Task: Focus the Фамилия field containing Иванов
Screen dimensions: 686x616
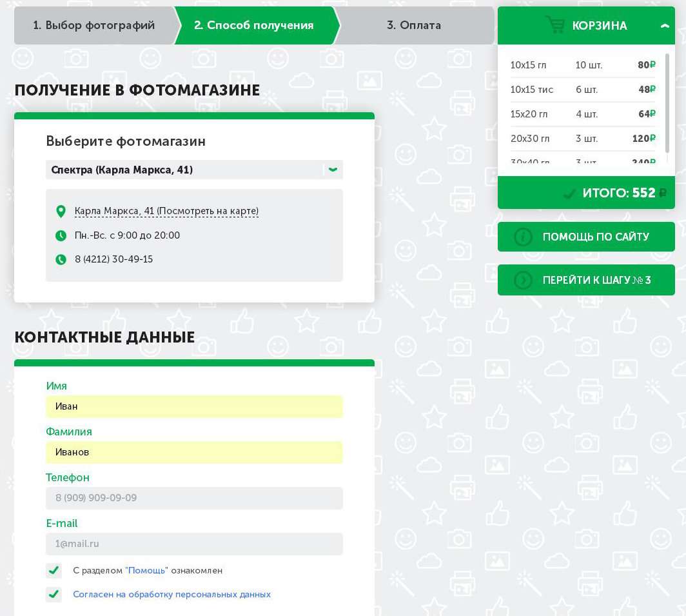Action: click(194, 452)
